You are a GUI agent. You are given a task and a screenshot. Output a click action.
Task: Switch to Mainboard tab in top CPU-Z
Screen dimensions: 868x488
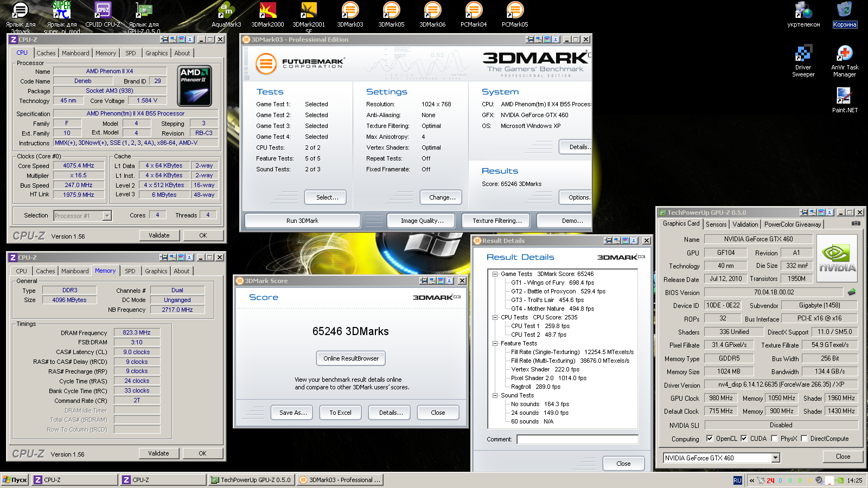(x=75, y=53)
